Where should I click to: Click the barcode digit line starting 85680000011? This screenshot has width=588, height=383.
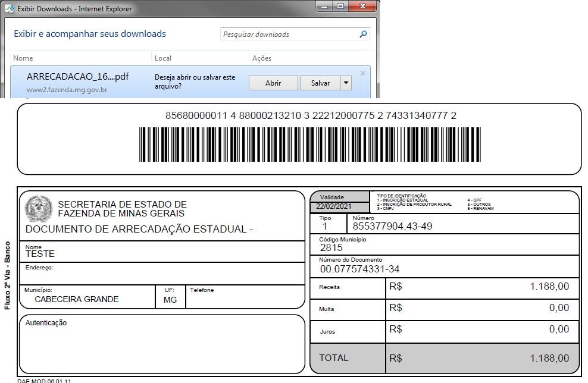pos(311,115)
